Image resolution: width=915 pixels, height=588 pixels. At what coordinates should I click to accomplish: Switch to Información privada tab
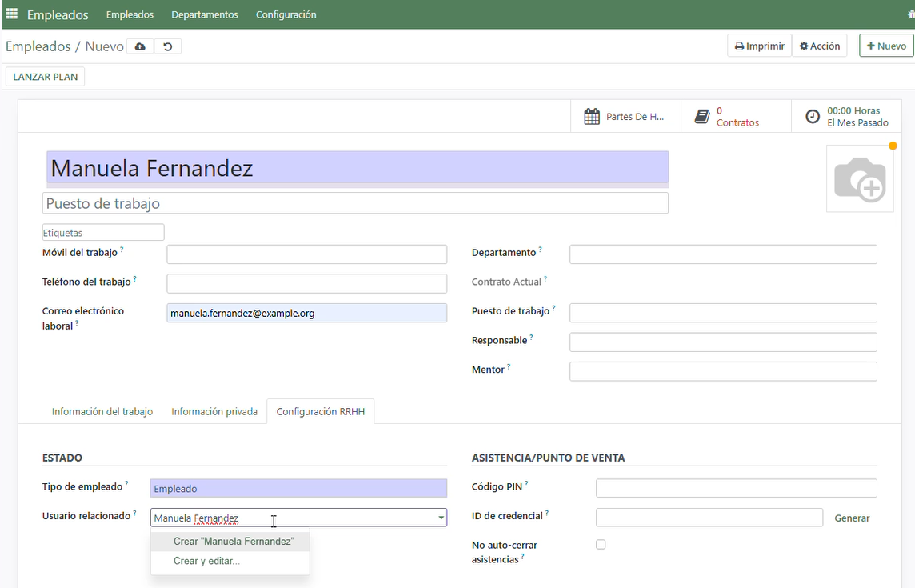tap(214, 411)
